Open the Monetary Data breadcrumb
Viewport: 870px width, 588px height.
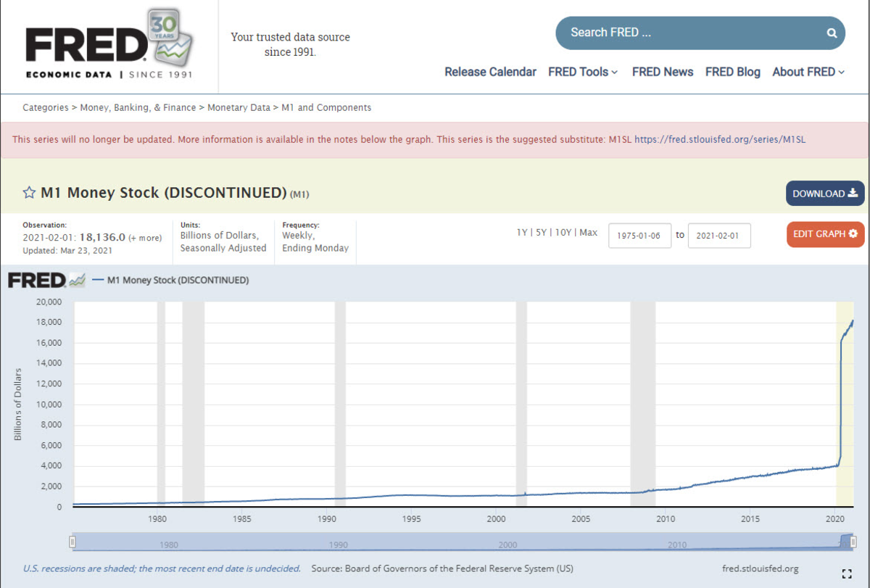pyautogui.click(x=239, y=107)
